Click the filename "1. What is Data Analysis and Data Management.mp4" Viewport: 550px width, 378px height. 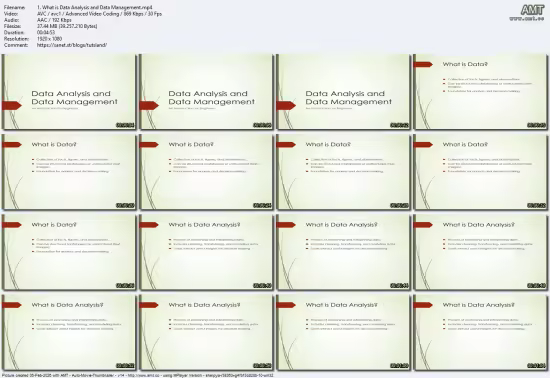point(95,7)
